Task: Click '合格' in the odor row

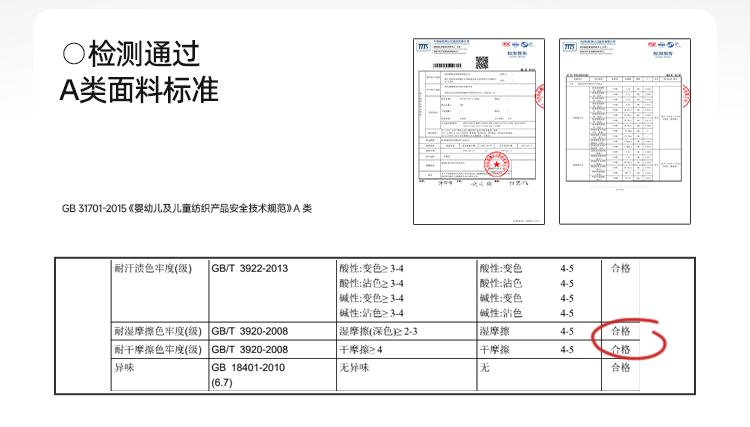Action: click(x=620, y=368)
